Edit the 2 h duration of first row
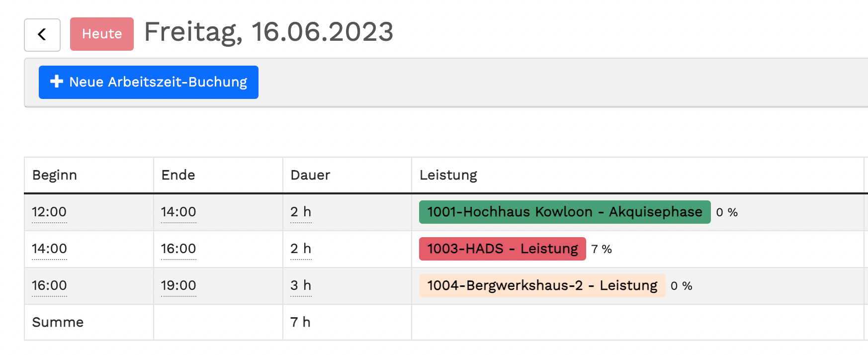The width and height of the screenshot is (868, 355). 301,212
